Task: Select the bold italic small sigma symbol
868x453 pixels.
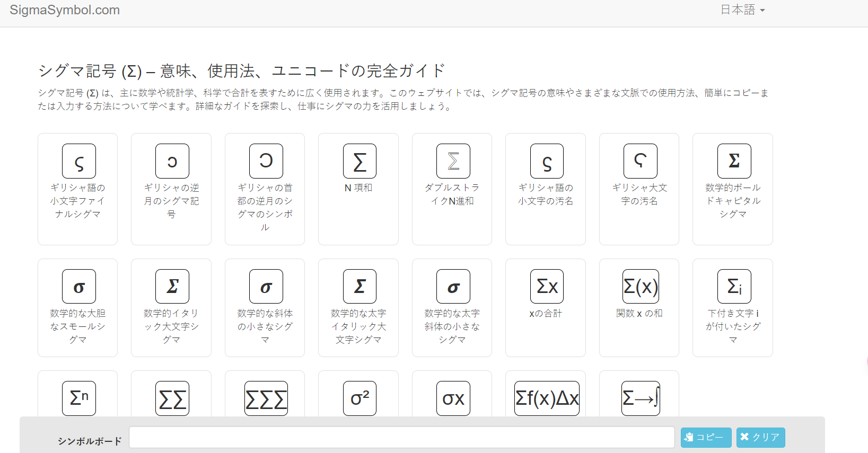Action: (453, 287)
